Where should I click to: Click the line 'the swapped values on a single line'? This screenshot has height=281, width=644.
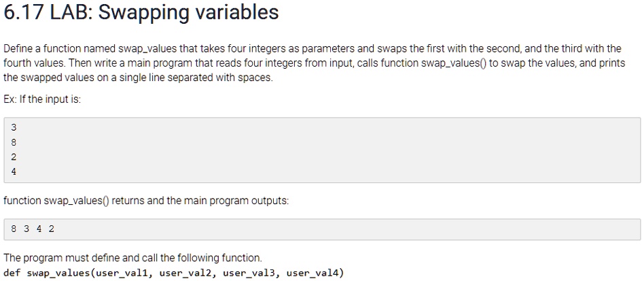[138, 78]
